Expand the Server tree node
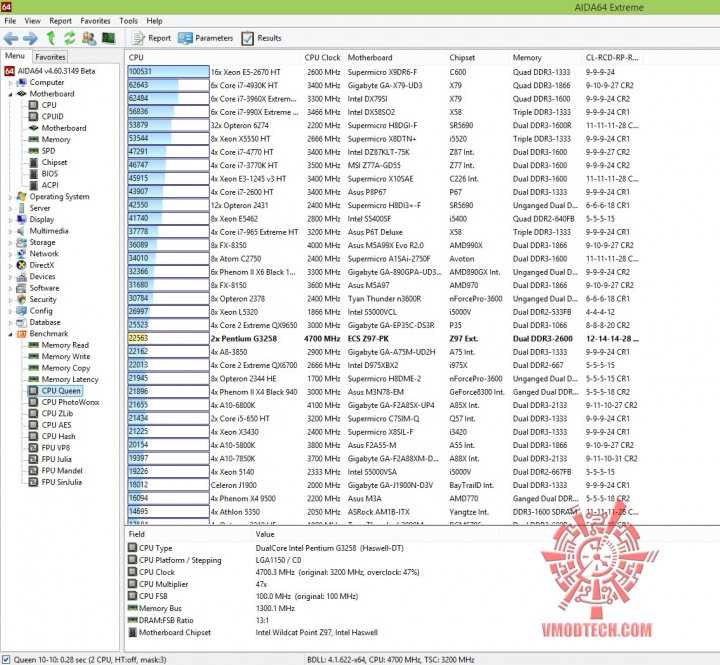720x665 pixels. click(10, 209)
